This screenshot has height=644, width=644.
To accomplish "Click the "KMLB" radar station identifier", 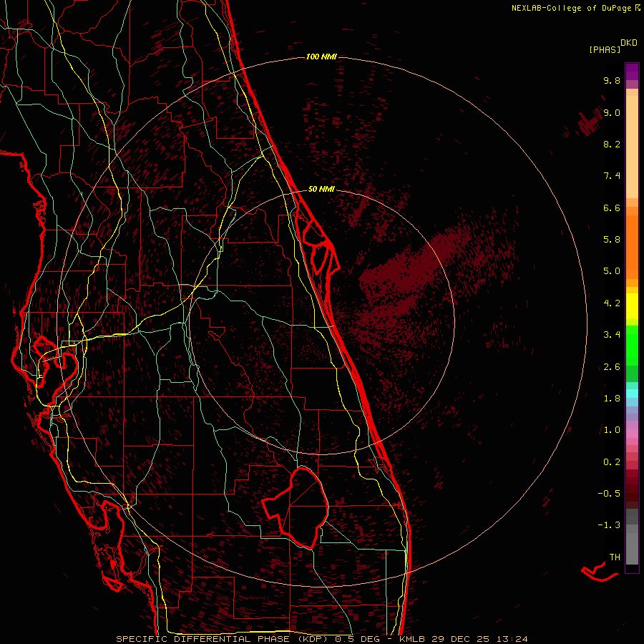I will (x=411, y=639).
